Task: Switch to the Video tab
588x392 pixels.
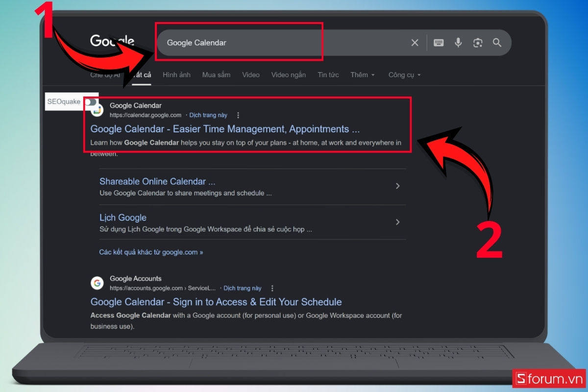Action: point(251,75)
